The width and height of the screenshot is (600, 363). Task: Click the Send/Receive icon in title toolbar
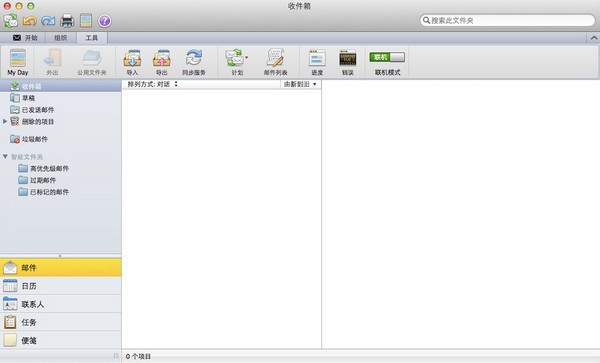11,20
